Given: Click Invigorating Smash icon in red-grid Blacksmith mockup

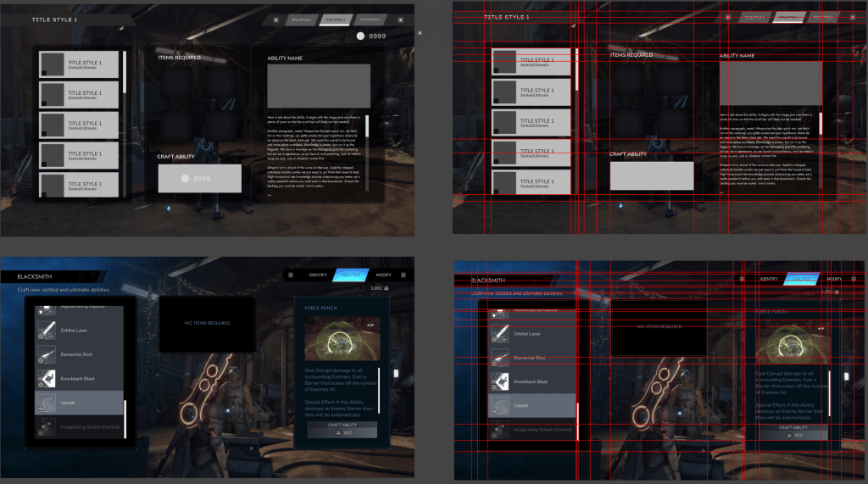Looking at the screenshot, I should [x=500, y=430].
